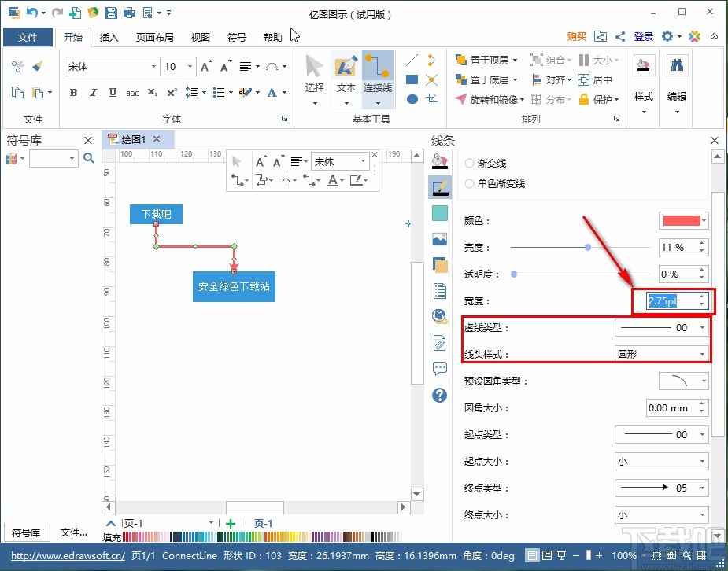Open the edrawsoft.cn link in status bar

68,556
